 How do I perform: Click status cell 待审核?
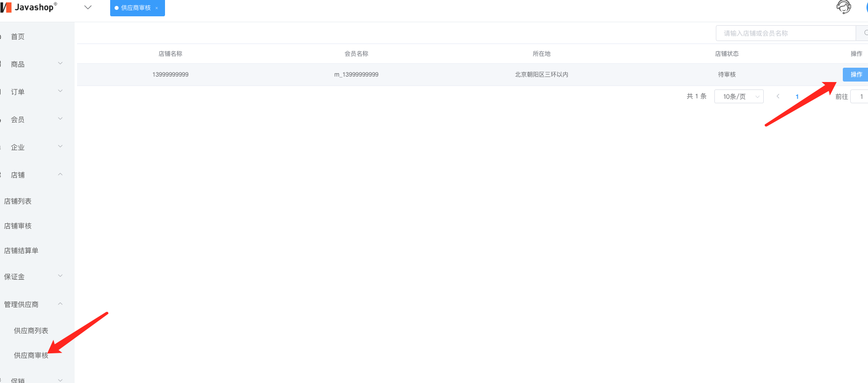(x=727, y=75)
